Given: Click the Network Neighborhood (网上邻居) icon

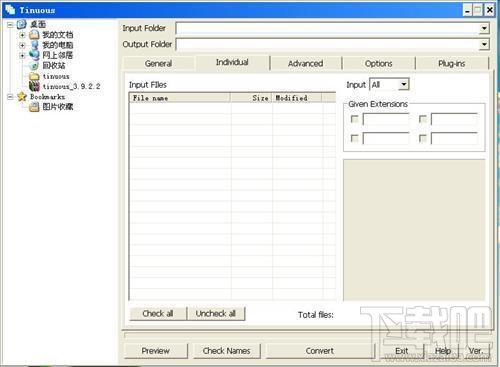Looking at the screenshot, I should [34, 55].
